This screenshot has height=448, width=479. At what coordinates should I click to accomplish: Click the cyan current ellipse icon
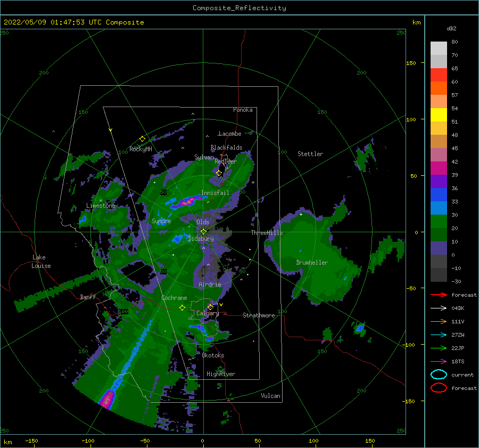coord(439,374)
